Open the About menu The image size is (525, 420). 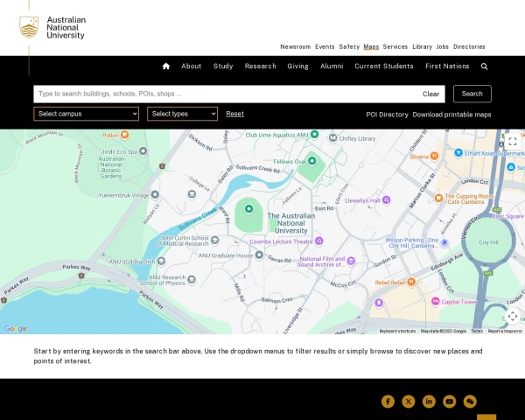[x=191, y=66]
